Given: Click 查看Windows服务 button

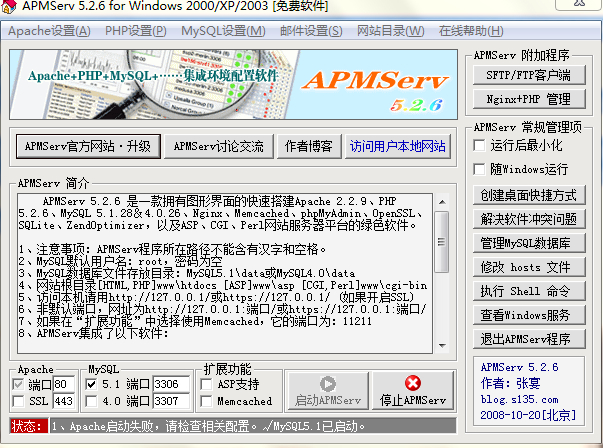Looking at the screenshot, I should tap(529, 315).
